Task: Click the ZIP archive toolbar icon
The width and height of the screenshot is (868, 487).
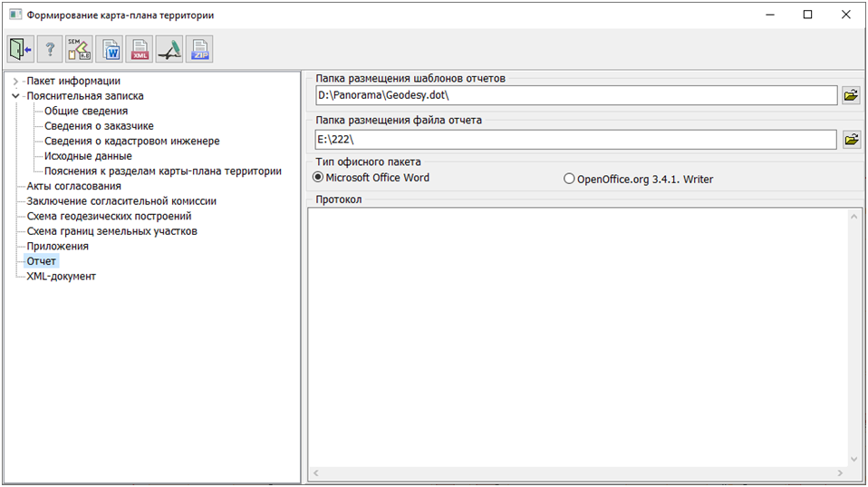Action: coord(199,50)
